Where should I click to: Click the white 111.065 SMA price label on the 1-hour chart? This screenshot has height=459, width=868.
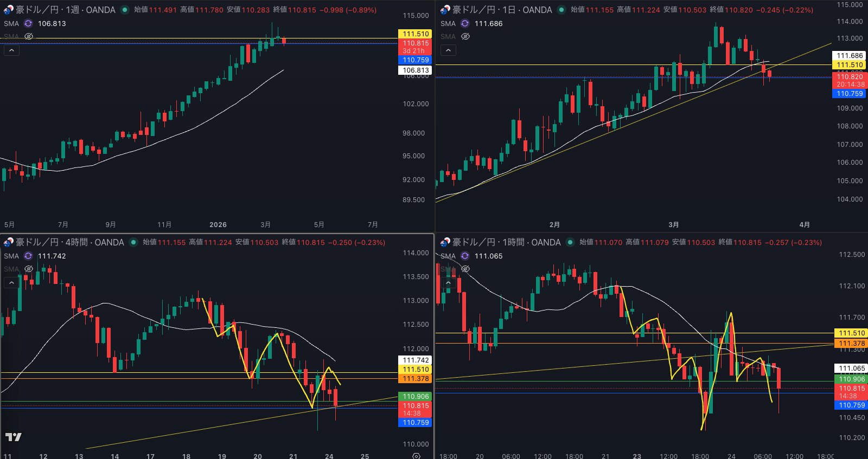click(x=852, y=369)
